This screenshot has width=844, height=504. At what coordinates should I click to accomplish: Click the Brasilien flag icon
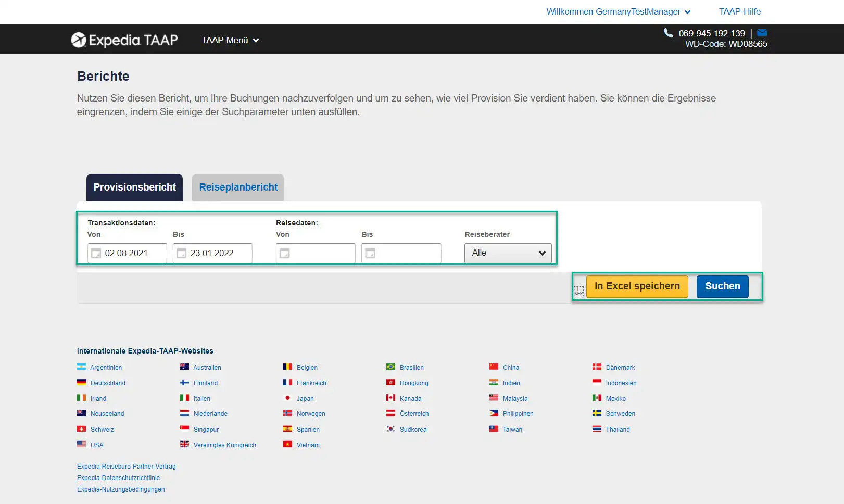pos(390,367)
